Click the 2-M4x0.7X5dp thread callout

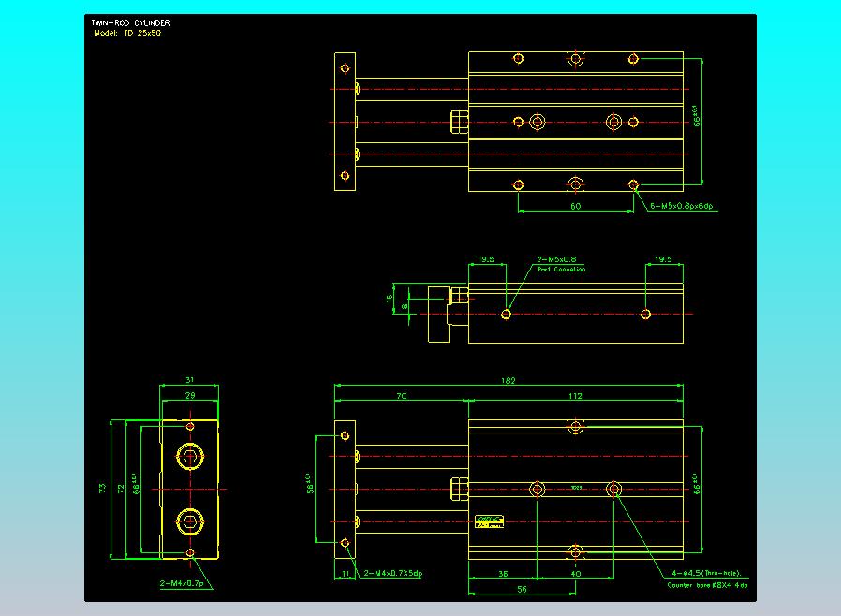click(x=393, y=573)
